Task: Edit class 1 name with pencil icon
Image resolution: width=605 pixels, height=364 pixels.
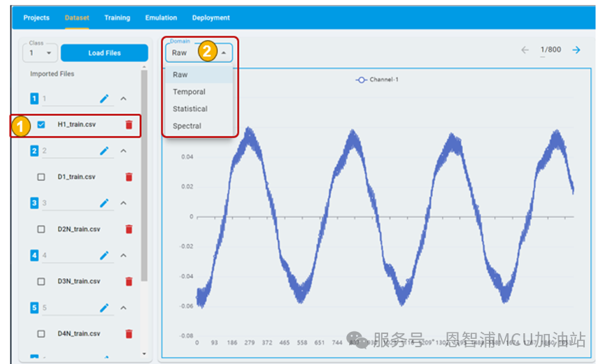Action: [104, 99]
